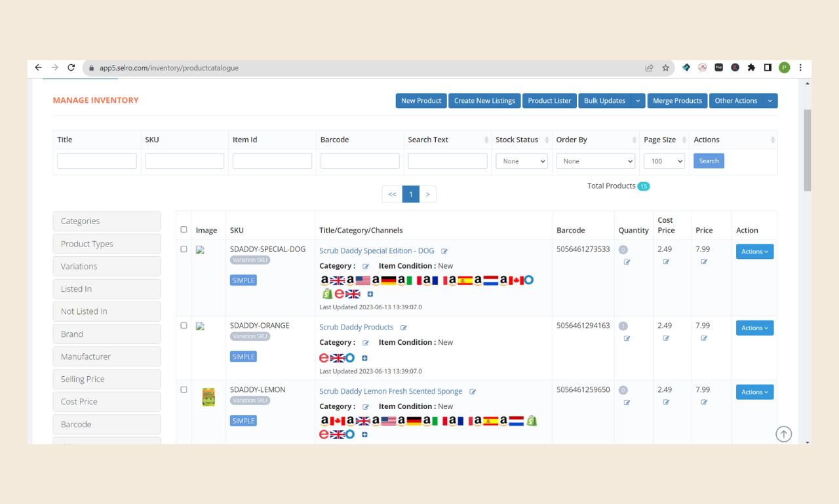Edit category for SDADDY-LEMON product
Viewport: 839px width, 504px height.
pos(366,407)
